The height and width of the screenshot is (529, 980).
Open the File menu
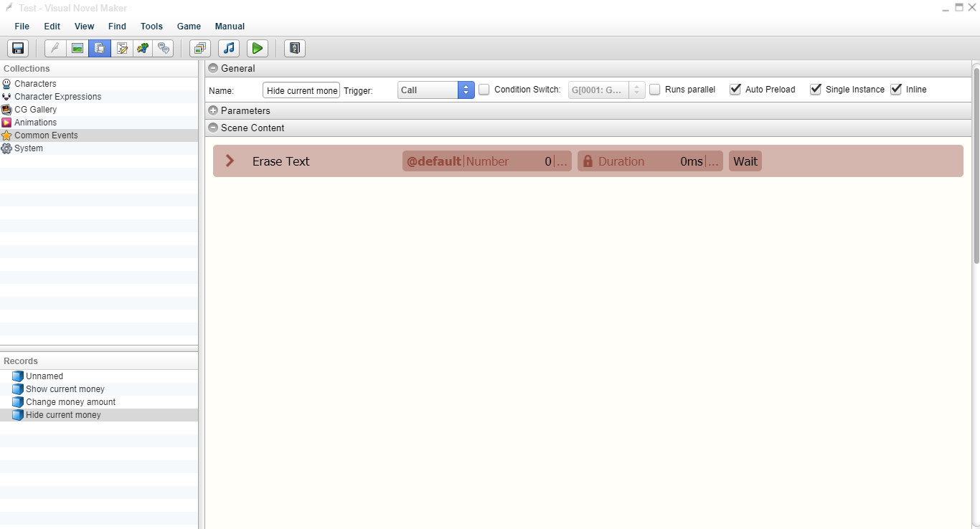click(x=22, y=27)
